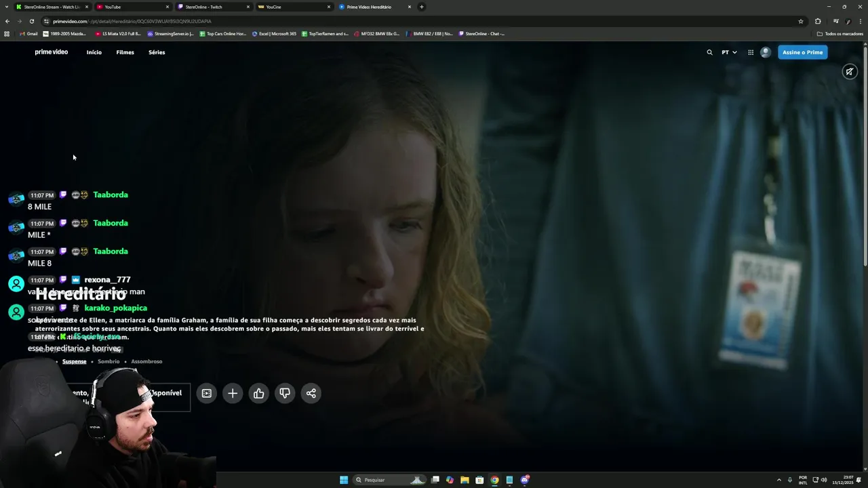Open Excel | Microsoft 365 bookmark
The width and height of the screenshot is (868, 488).
point(275,33)
